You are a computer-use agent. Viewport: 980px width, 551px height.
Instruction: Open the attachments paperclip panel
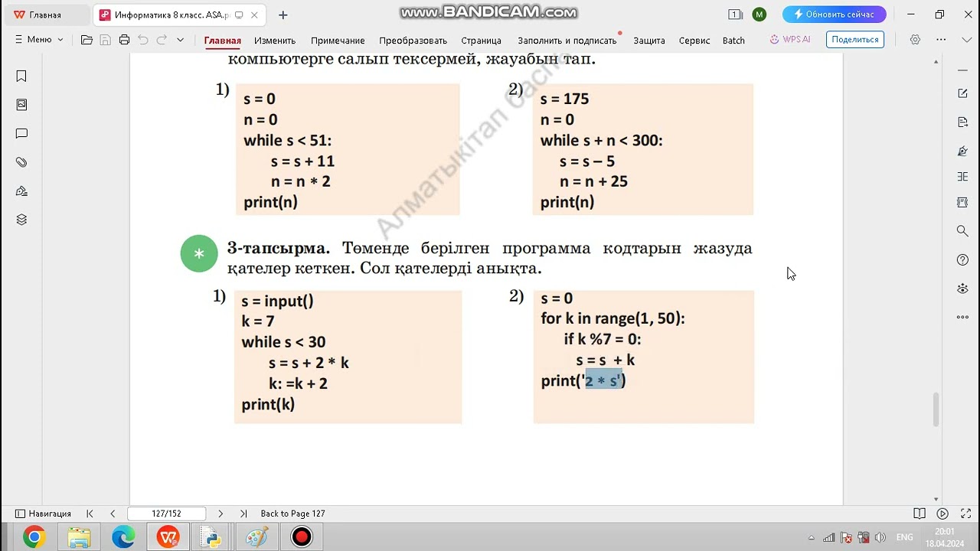[x=21, y=162]
